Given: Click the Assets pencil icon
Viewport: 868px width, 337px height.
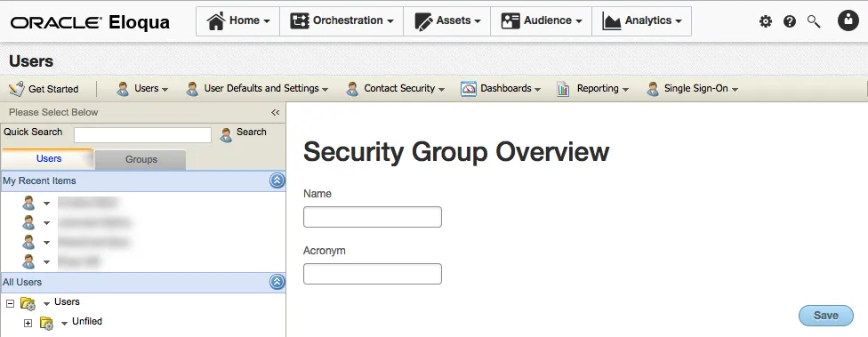Looking at the screenshot, I should (423, 21).
